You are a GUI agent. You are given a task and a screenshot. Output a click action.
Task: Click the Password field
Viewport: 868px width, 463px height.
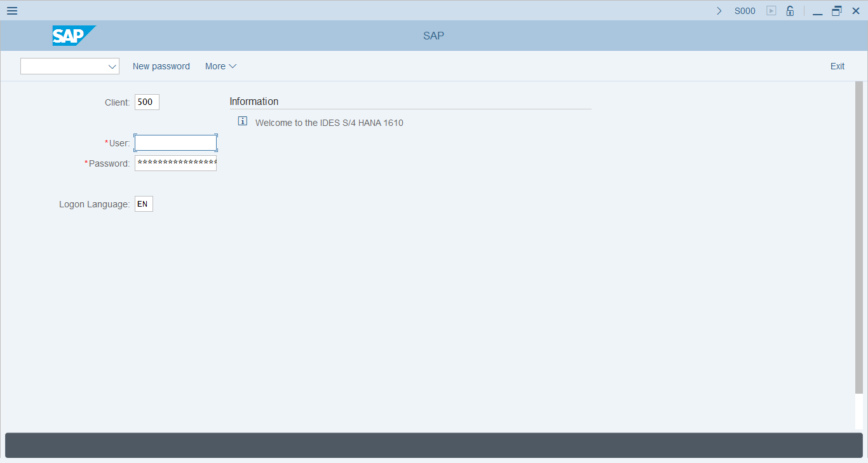click(x=175, y=163)
